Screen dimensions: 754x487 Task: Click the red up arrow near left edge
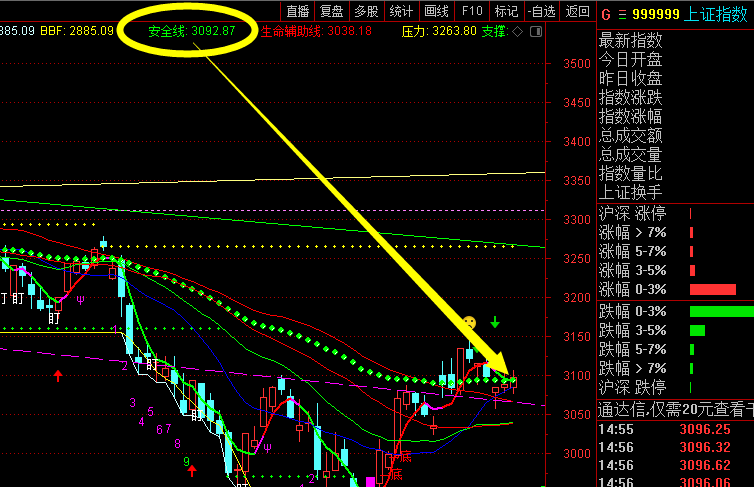coord(58,375)
